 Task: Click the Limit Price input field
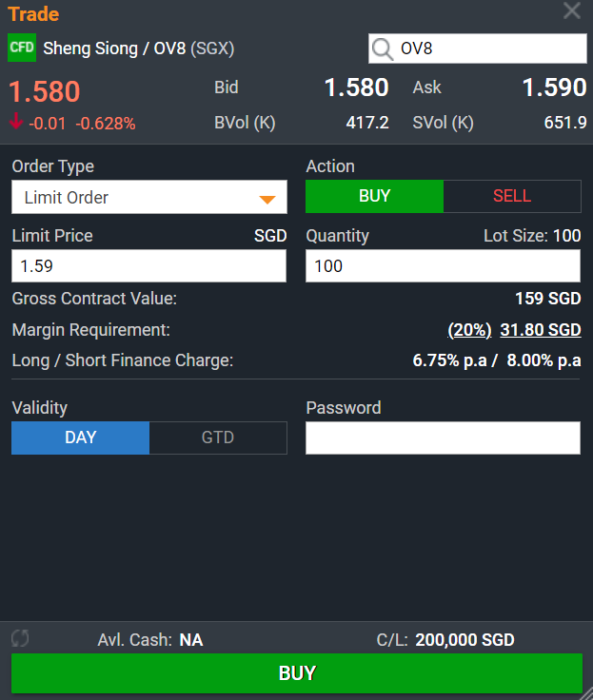148,266
